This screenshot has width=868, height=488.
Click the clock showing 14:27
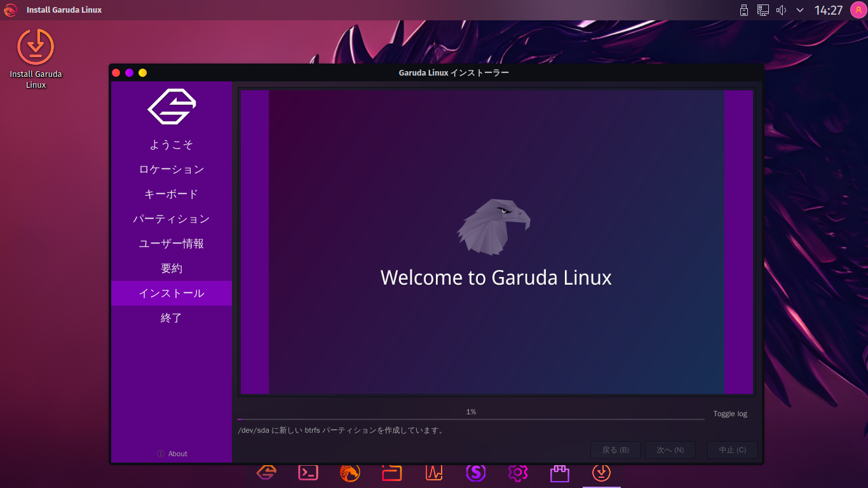coord(829,10)
